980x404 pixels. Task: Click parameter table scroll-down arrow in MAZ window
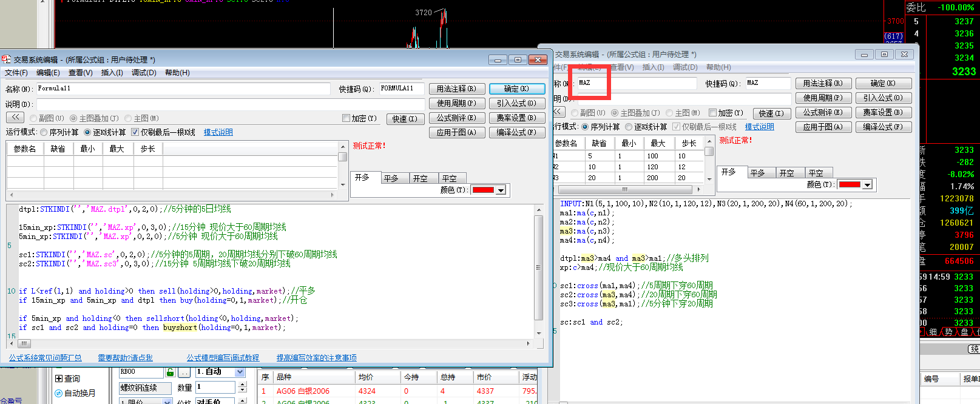(x=709, y=179)
